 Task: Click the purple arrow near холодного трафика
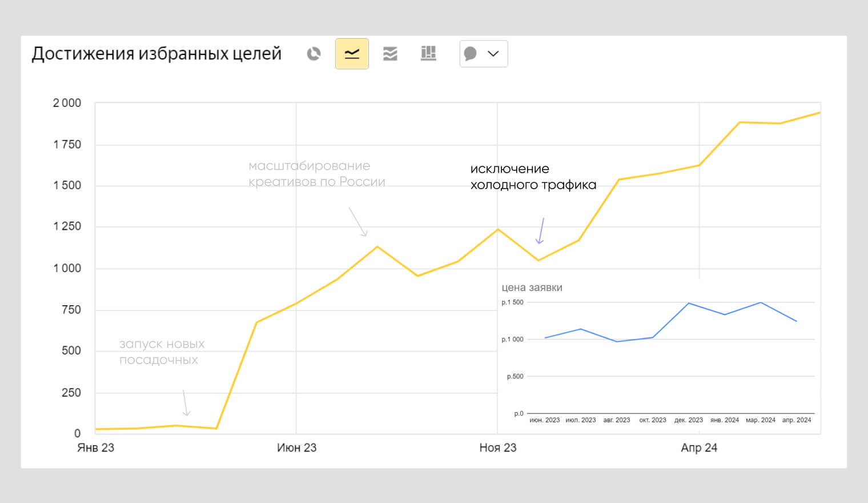(x=540, y=231)
